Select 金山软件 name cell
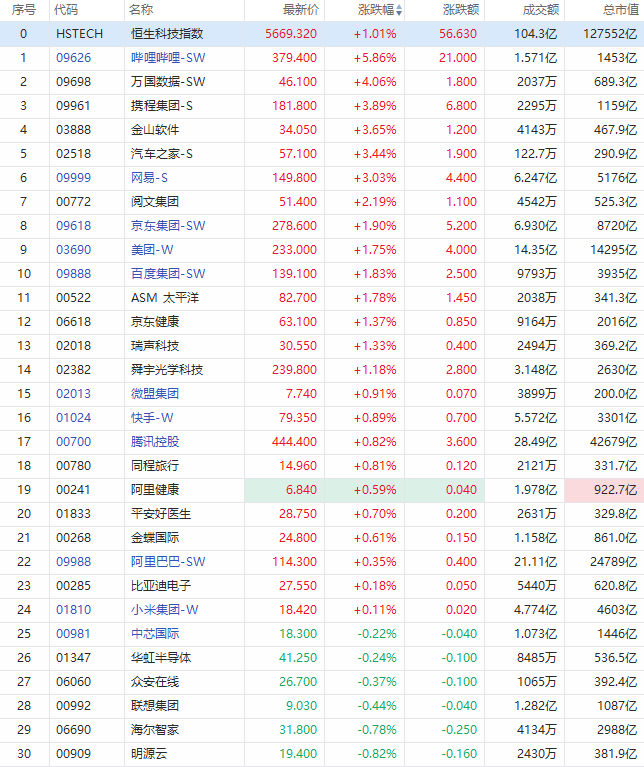Viewport: 644px width, 767px height. click(155, 130)
